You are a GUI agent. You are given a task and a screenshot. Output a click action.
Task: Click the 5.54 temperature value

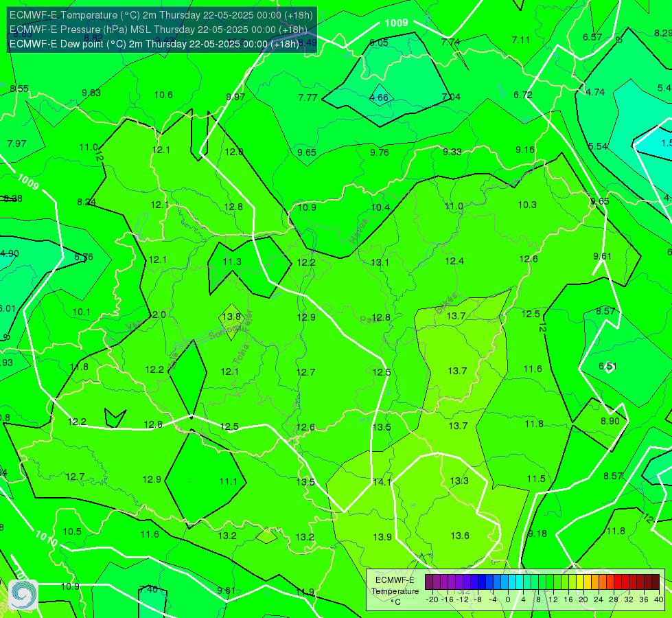598,147
